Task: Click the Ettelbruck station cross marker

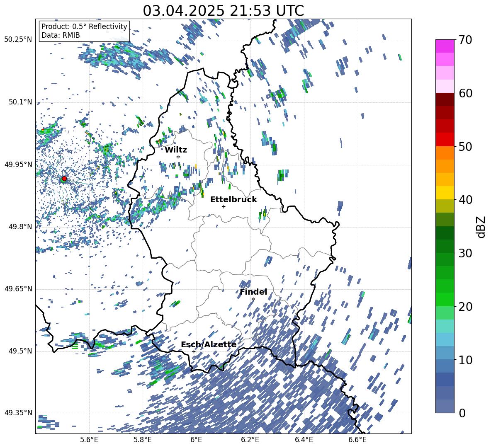Action: pos(224,206)
